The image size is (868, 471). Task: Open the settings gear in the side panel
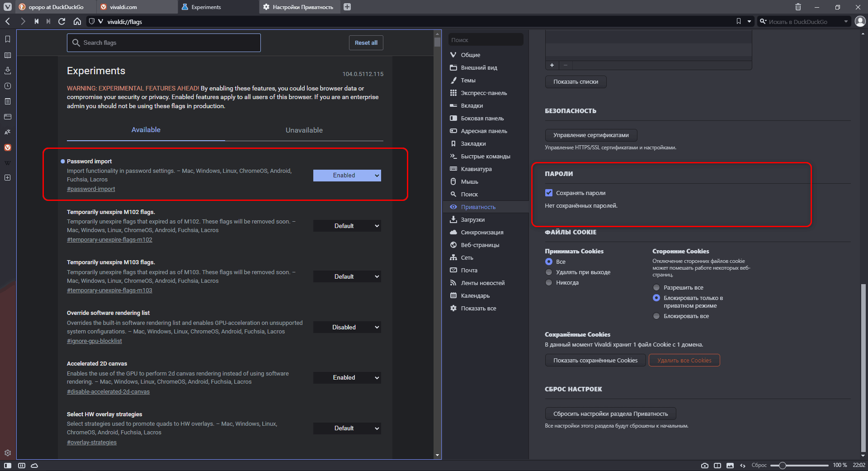(x=8, y=453)
